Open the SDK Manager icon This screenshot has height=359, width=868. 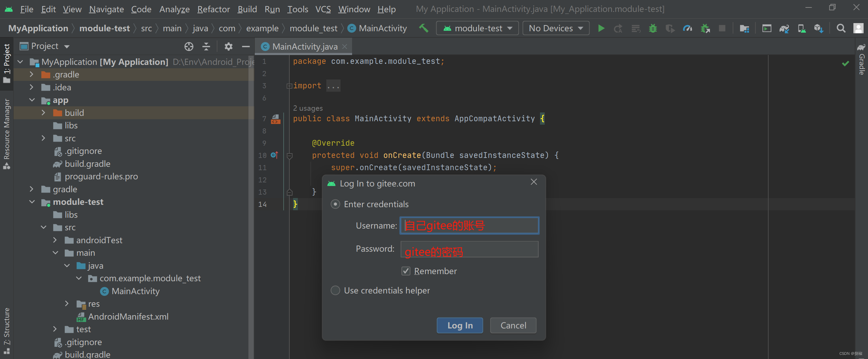[x=818, y=28]
